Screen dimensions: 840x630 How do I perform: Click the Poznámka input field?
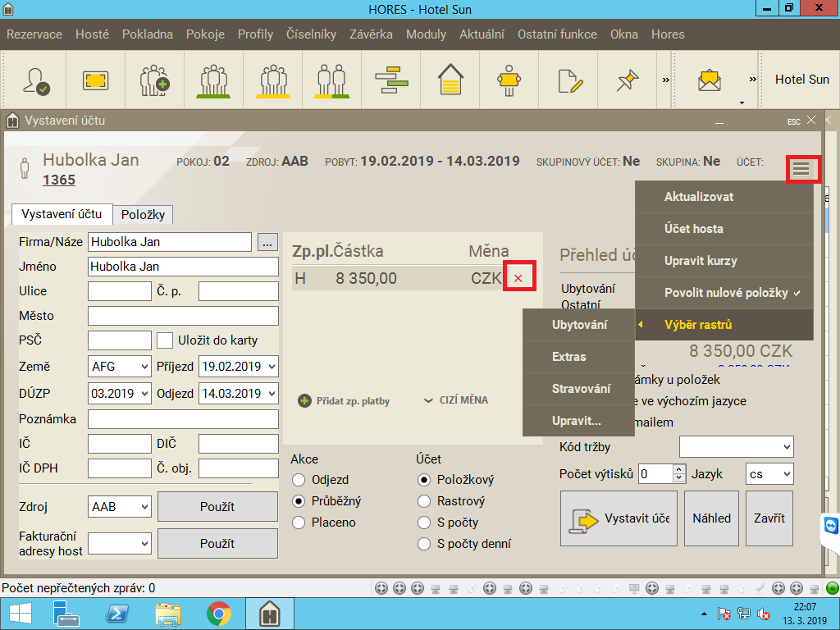(x=183, y=419)
